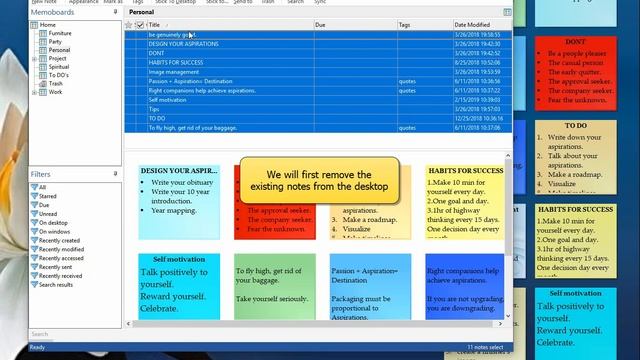
Task: Focus the Search input field
Action: [x=75, y=334]
